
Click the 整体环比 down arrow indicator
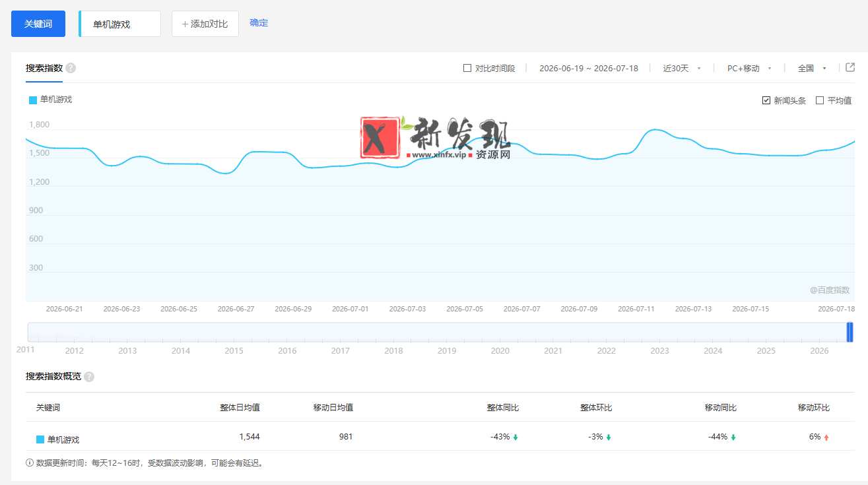click(x=609, y=437)
